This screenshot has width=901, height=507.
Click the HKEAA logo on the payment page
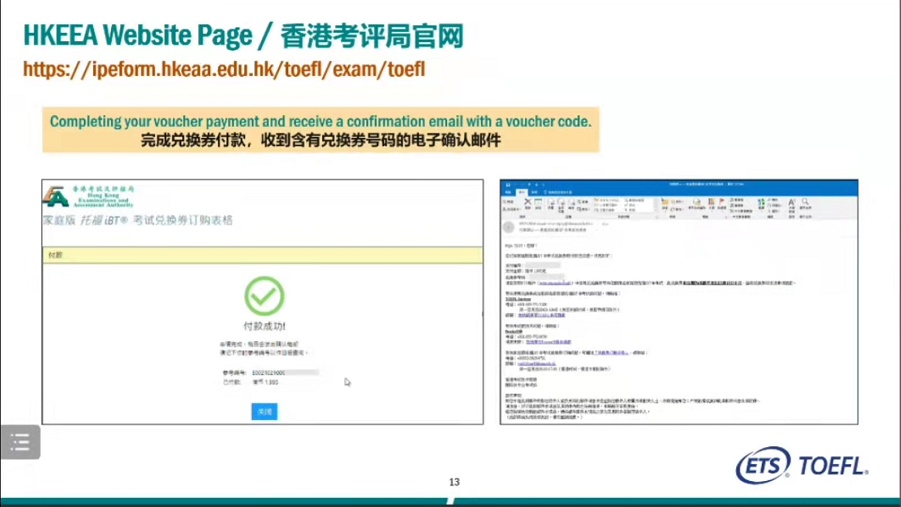56,195
